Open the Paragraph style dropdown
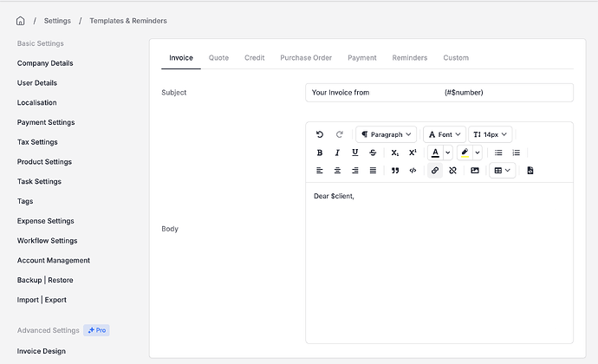 tap(386, 134)
